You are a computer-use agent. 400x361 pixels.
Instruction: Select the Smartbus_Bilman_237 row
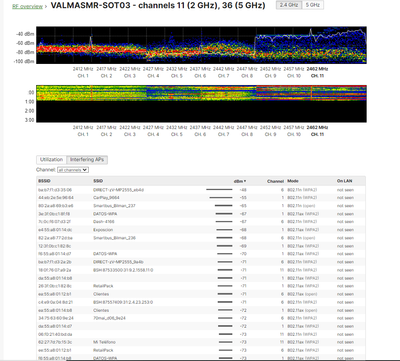tap(201, 206)
